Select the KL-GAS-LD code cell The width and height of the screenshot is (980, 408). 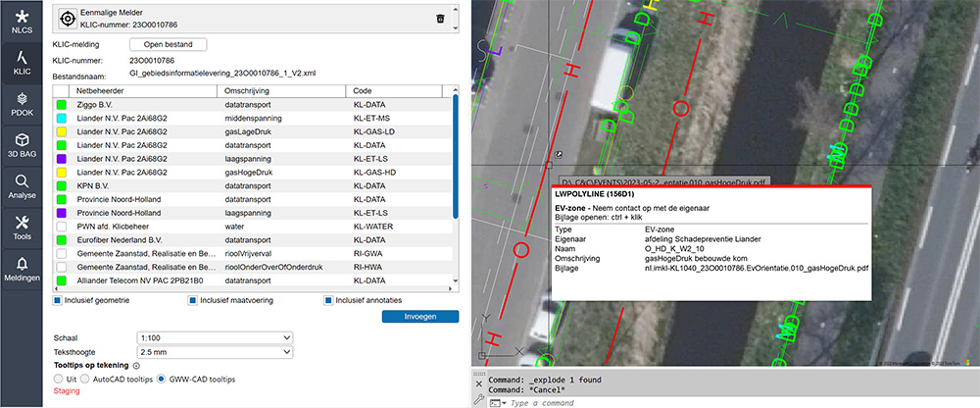pos(374,132)
